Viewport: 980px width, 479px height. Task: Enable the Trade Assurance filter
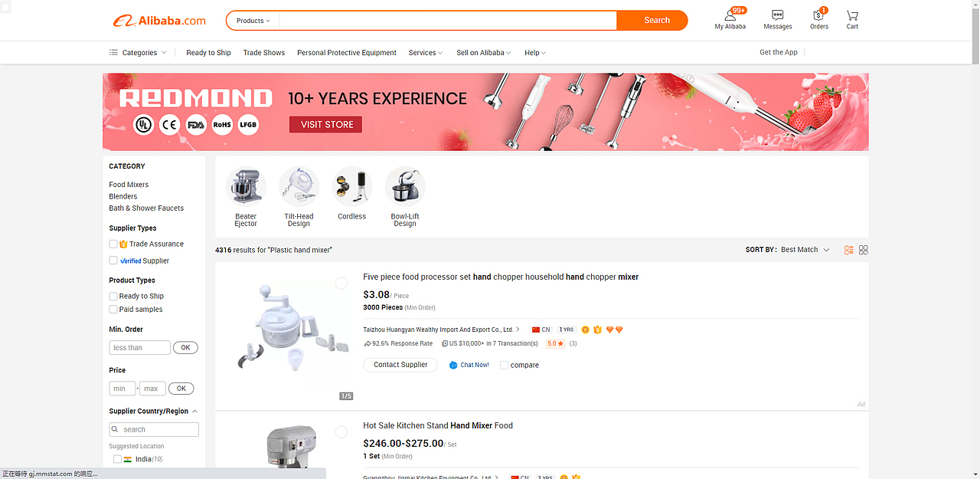point(113,244)
